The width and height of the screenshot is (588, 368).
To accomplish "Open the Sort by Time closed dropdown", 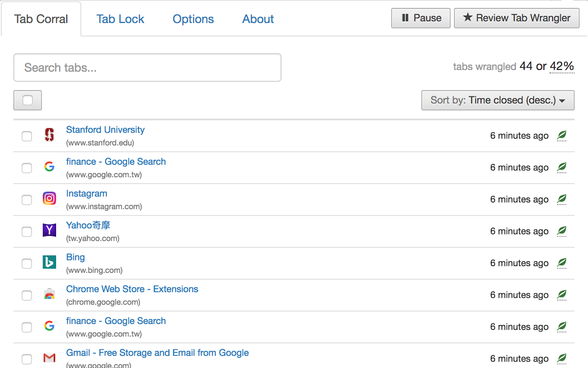I will click(x=498, y=100).
